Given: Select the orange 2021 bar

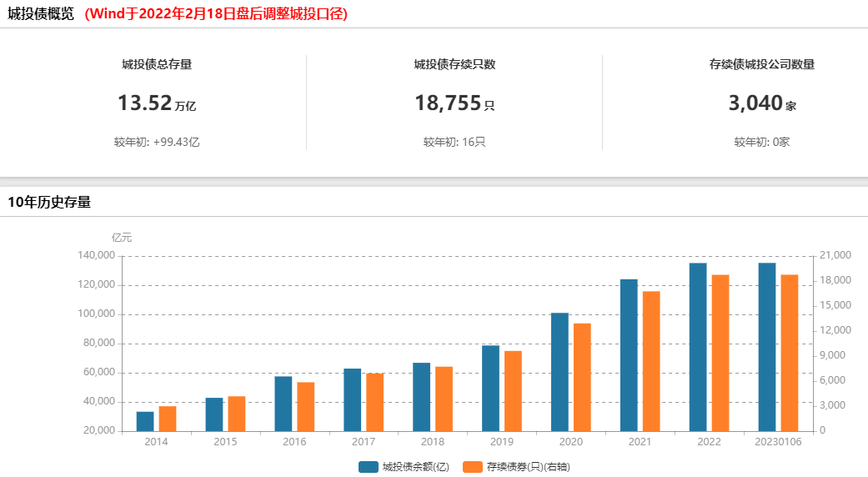Looking at the screenshot, I should tap(651, 361).
